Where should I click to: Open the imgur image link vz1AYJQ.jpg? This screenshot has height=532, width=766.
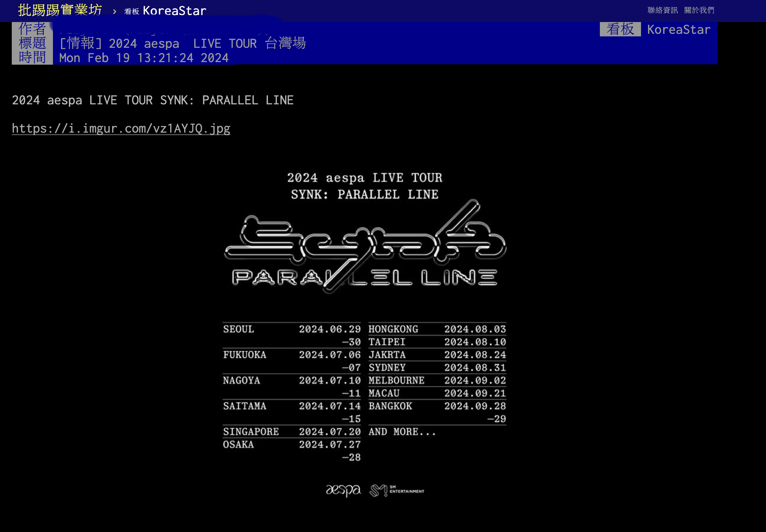pyautogui.click(x=121, y=129)
